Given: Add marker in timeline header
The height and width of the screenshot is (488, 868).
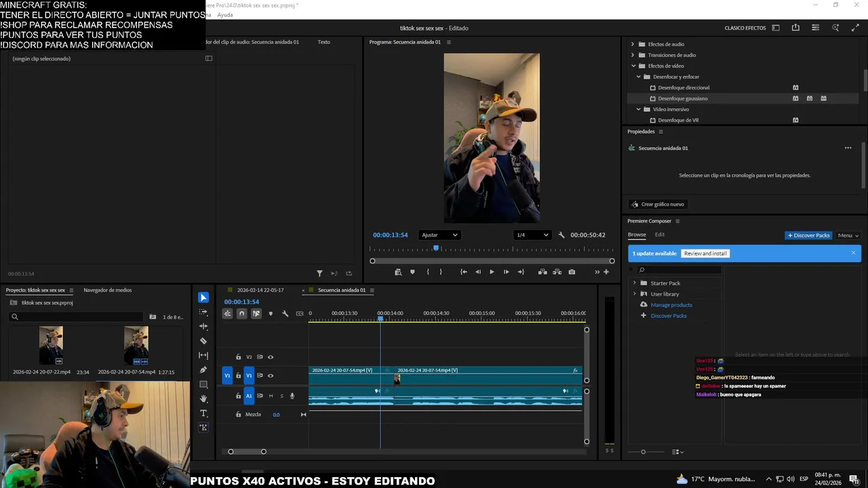Looking at the screenshot, I should click(x=271, y=313).
